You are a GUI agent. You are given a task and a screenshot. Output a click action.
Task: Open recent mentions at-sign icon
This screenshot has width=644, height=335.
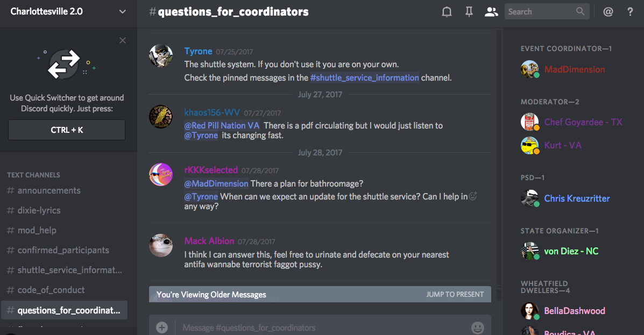tap(608, 12)
